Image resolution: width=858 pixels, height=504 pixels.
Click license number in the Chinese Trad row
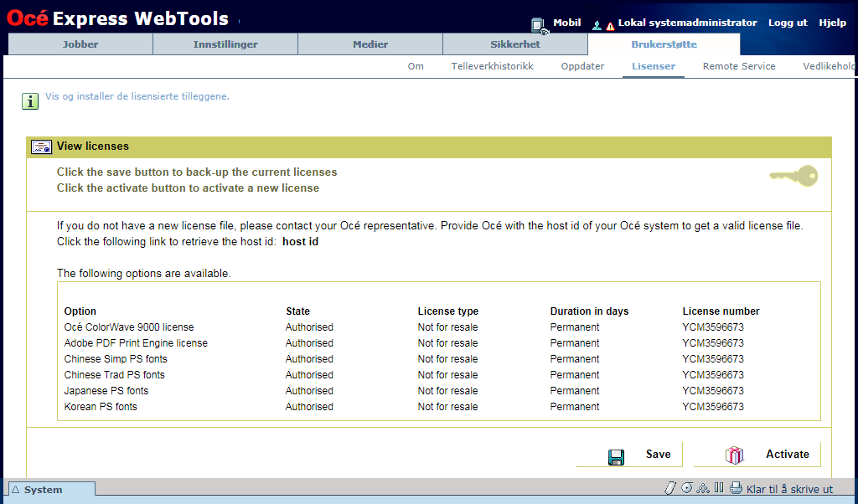pyautogui.click(x=713, y=374)
